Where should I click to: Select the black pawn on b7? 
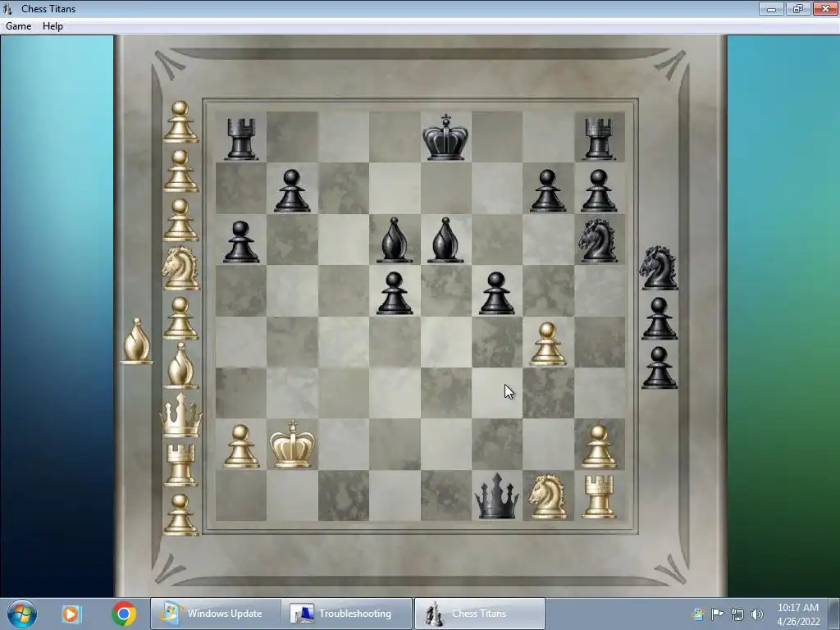coord(292,190)
